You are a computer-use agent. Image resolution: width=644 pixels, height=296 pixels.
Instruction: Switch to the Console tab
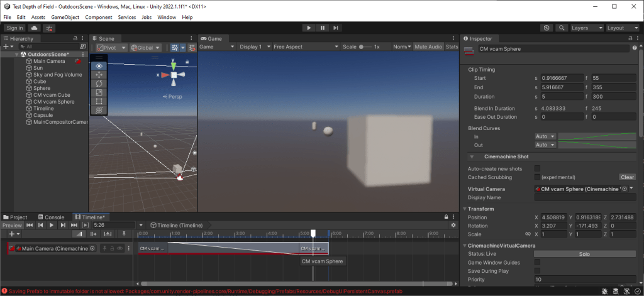pos(51,217)
